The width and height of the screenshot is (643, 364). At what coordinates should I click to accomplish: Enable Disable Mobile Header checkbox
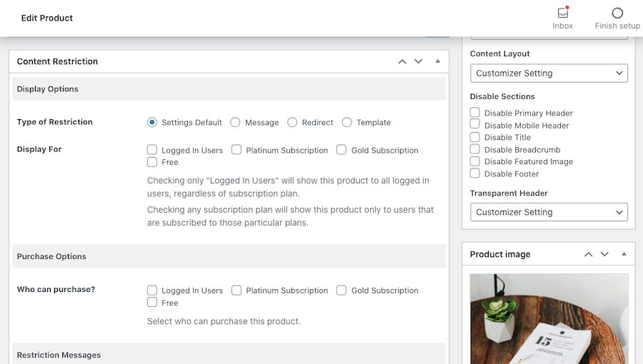475,124
